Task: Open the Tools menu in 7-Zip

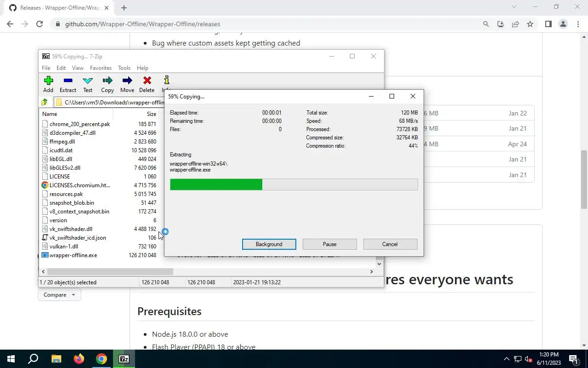Action: pyautogui.click(x=124, y=68)
